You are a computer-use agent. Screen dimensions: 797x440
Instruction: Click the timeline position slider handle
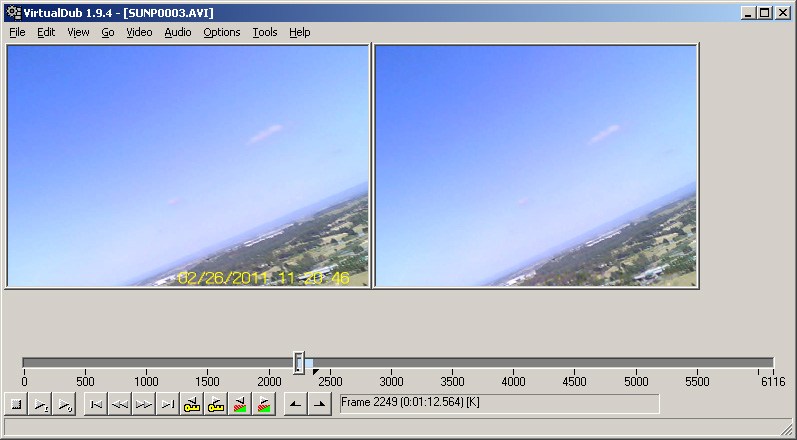click(x=299, y=362)
